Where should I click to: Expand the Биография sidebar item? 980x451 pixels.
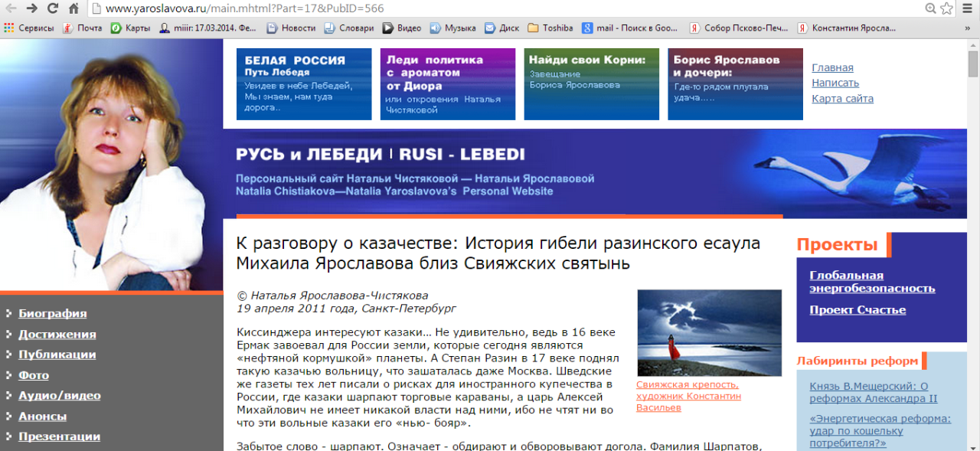[52, 313]
